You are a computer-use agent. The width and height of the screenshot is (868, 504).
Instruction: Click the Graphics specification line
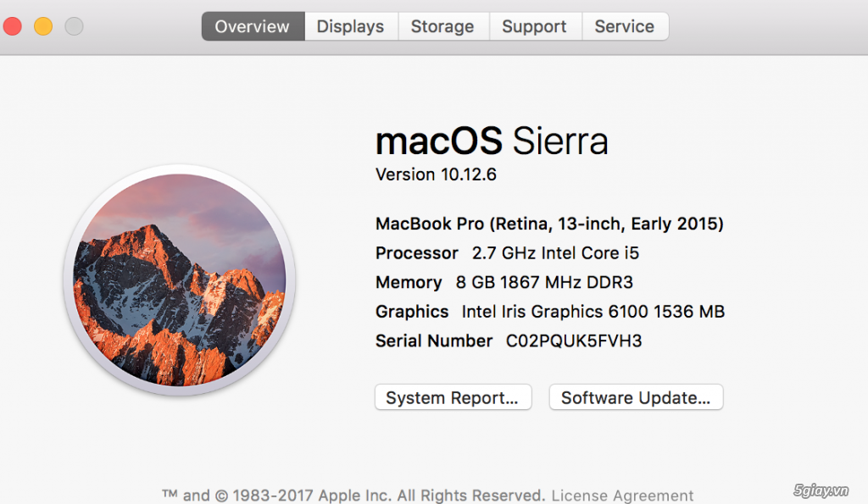point(550,311)
